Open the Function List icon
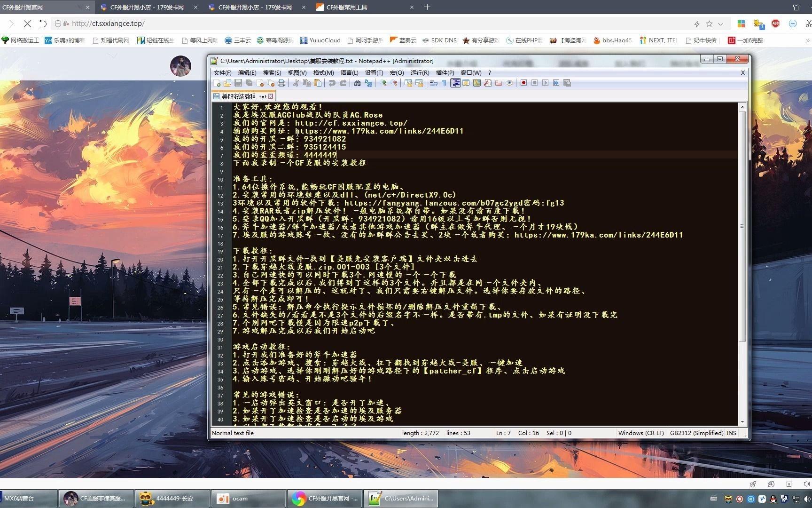812x508 pixels. point(488,83)
